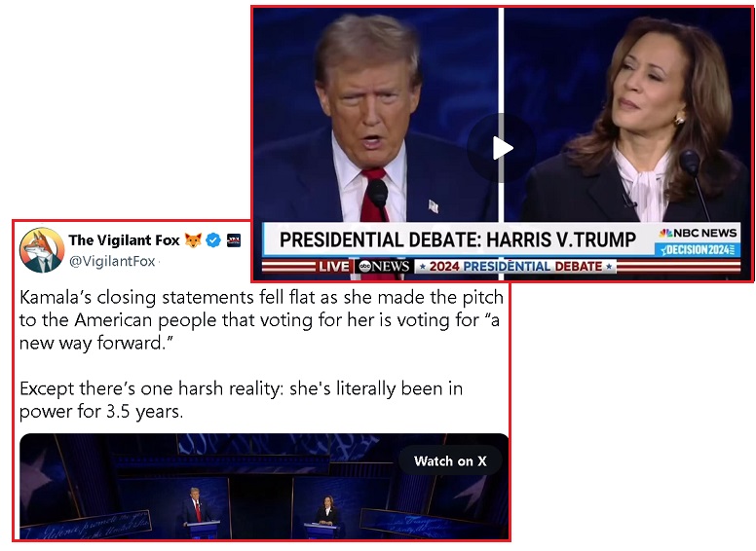The width and height of the screenshot is (756, 551).
Task: Play the Harris v. Trump debate video
Action: 502,148
